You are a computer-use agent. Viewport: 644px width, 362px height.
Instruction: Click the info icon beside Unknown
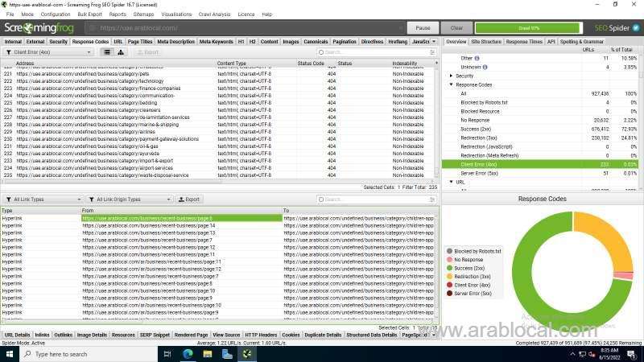tap(485, 67)
